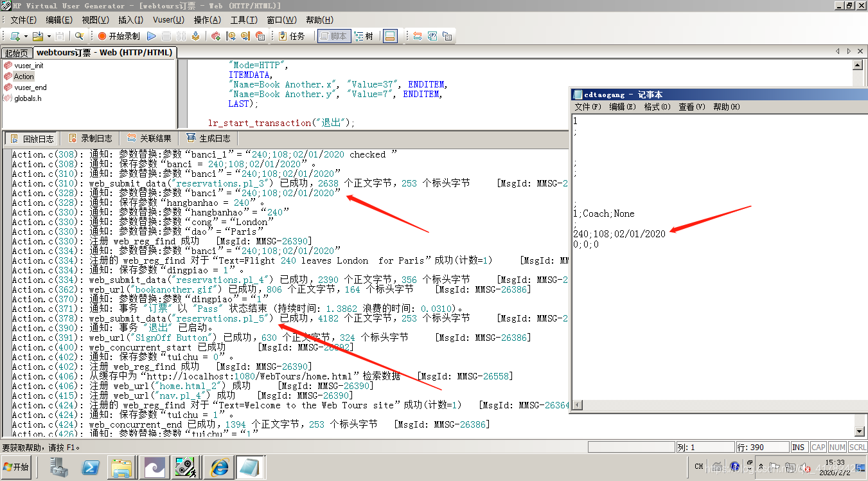Click the 开始录制 record button

[x=119, y=36]
